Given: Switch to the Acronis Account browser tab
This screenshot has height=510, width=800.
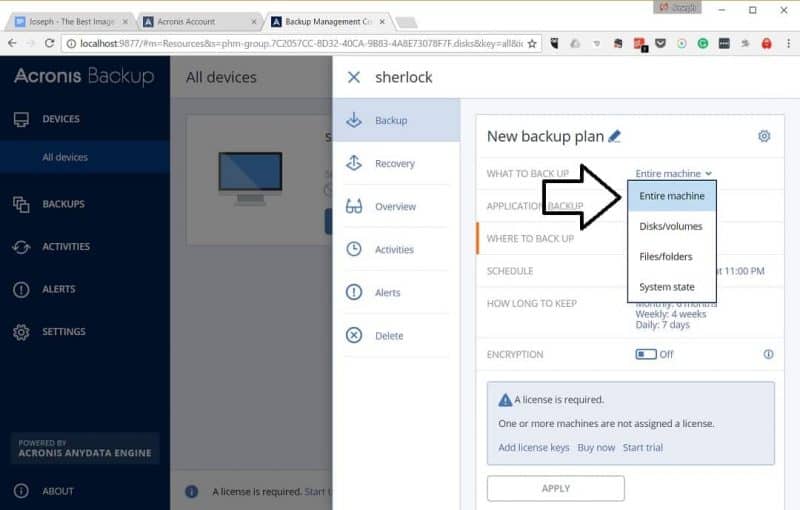Looking at the screenshot, I should pyautogui.click(x=199, y=21).
